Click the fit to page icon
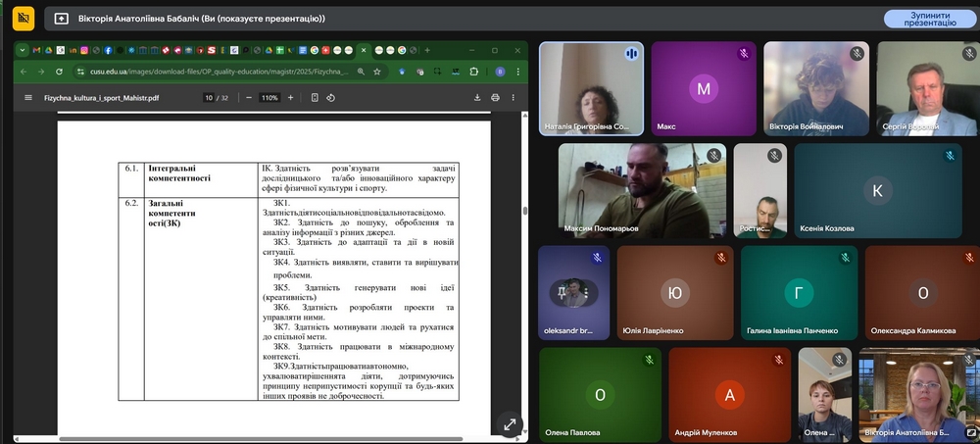Image resolution: width=980 pixels, height=444 pixels. [315, 98]
